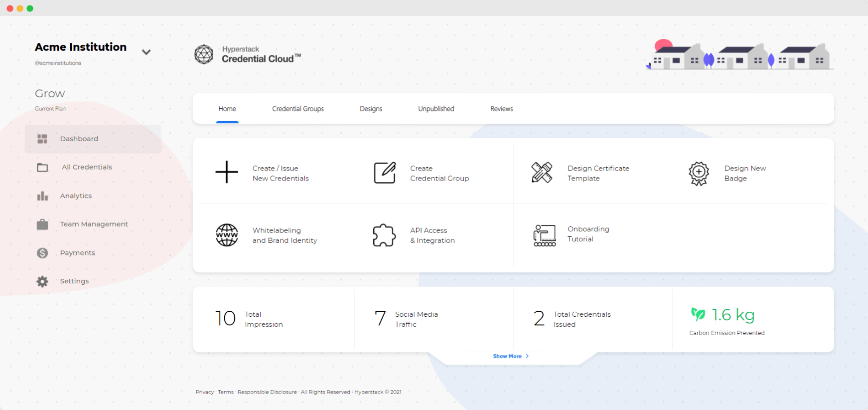
Task: Open Responsible Disclosure footer link
Action: (267, 392)
